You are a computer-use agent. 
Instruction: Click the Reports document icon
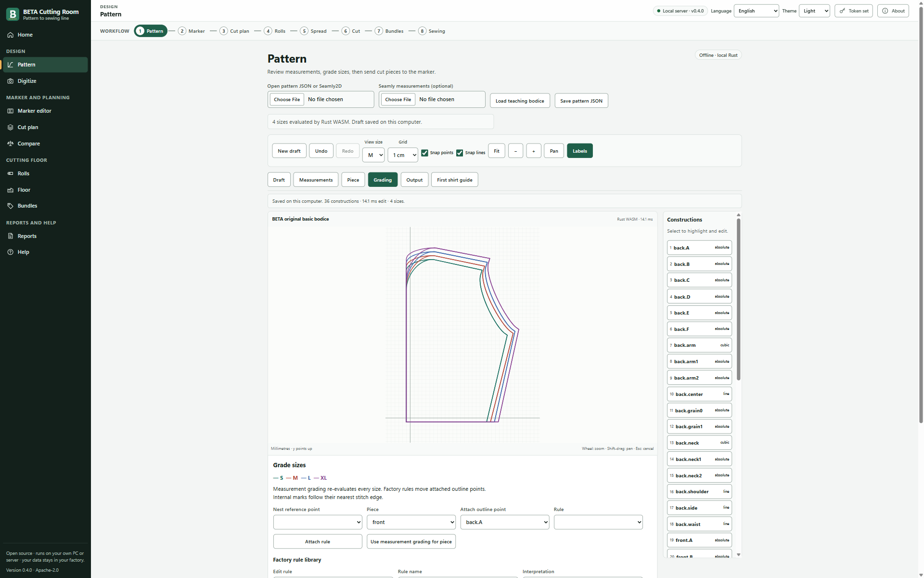(x=11, y=236)
